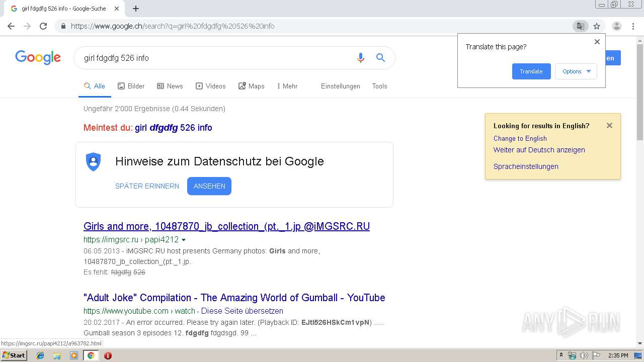Open Spracheinstellungen link

point(526,166)
